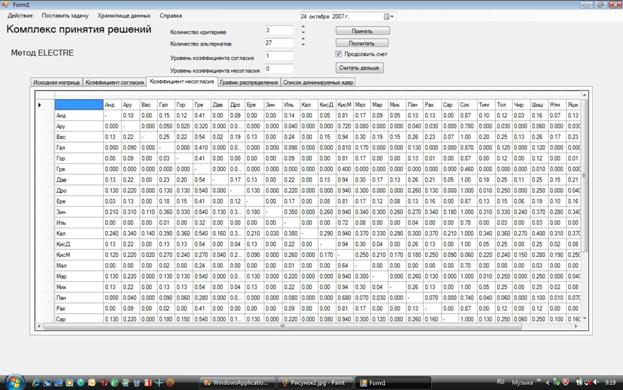Focus the discordance coefficient level field

coord(279,69)
